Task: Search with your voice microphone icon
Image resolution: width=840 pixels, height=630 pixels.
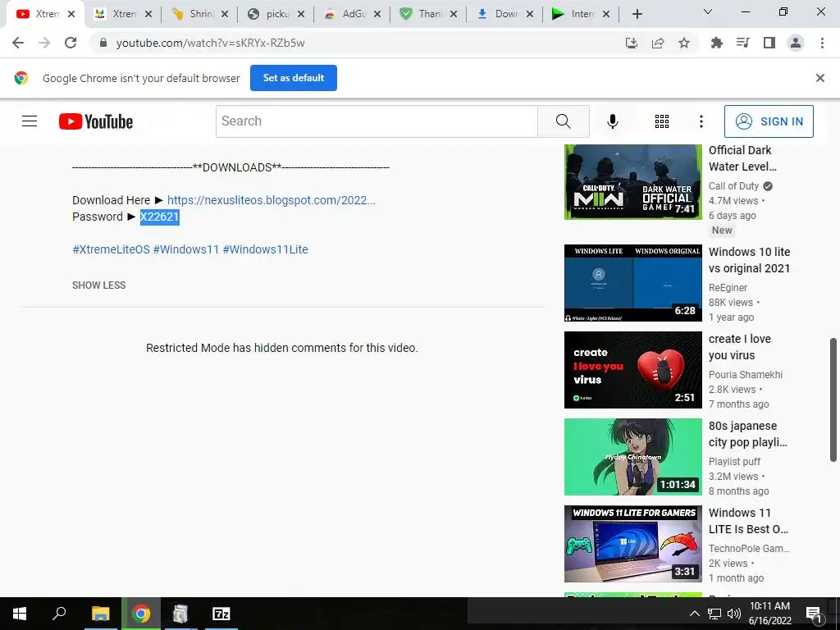Action: (x=613, y=121)
